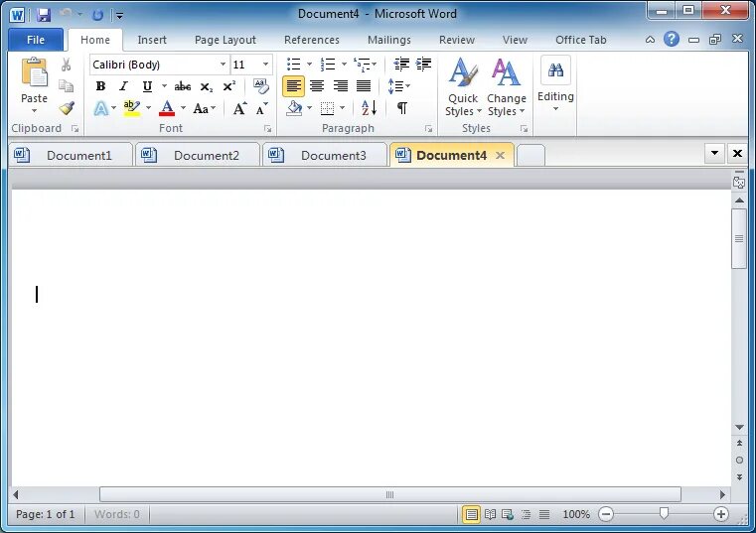756x533 pixels.
Task: Toggle Underline formatting
Action: 147,86
